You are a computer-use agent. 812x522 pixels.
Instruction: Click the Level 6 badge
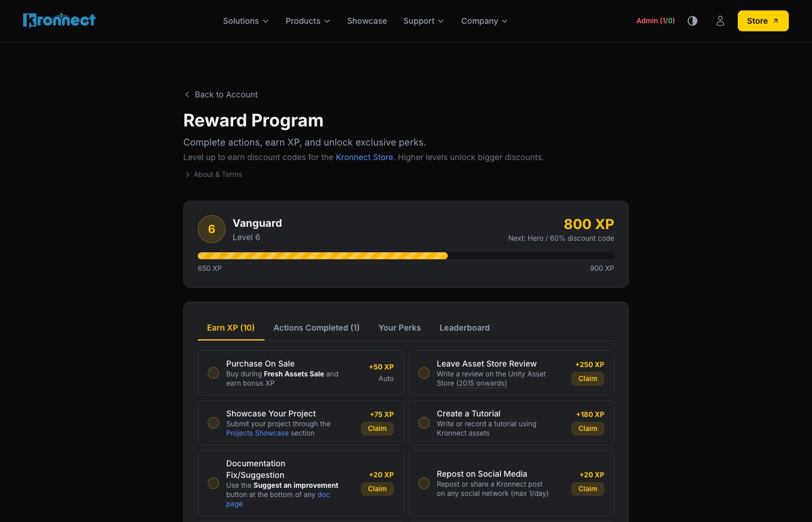pyautogui.click(x=212, y=229)
